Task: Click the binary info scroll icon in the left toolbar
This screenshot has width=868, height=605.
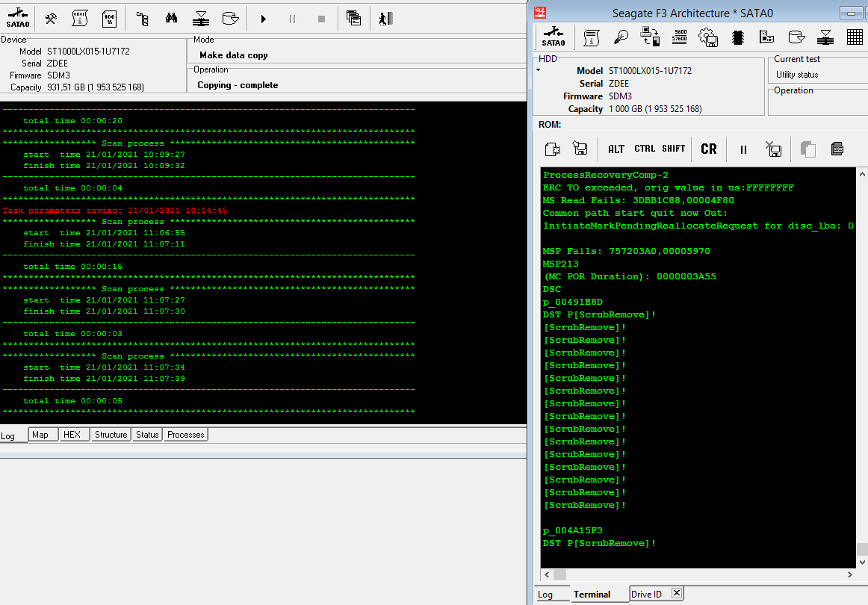Action: (80, 19)
